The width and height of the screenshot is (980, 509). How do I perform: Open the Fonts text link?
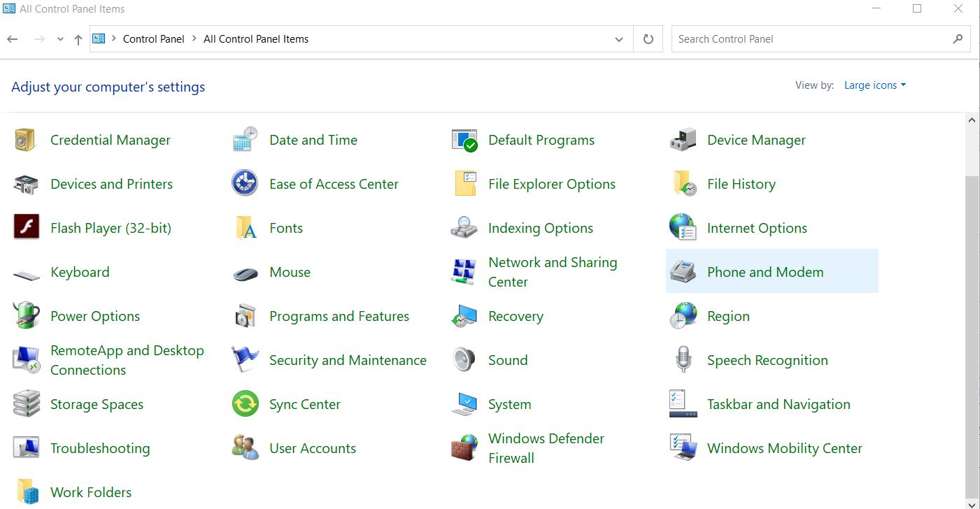tap(286, 228)
